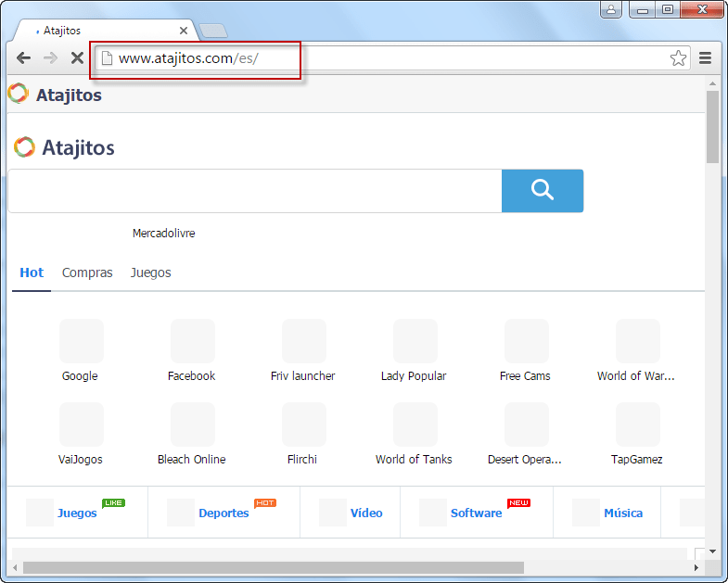
Task: Maximize the browser window
Action: [x=667, y=9]
